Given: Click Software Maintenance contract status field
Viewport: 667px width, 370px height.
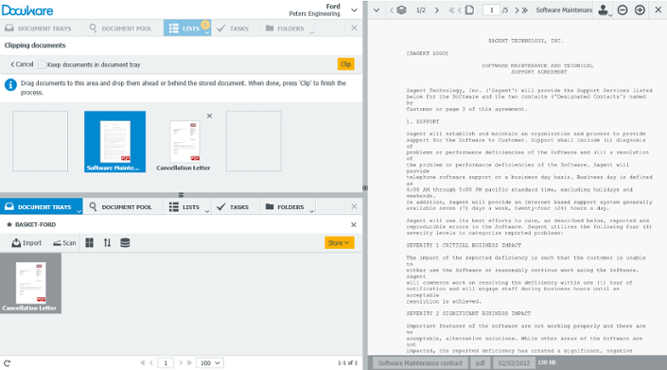Looking at the screenshot, I should point(420,363).
